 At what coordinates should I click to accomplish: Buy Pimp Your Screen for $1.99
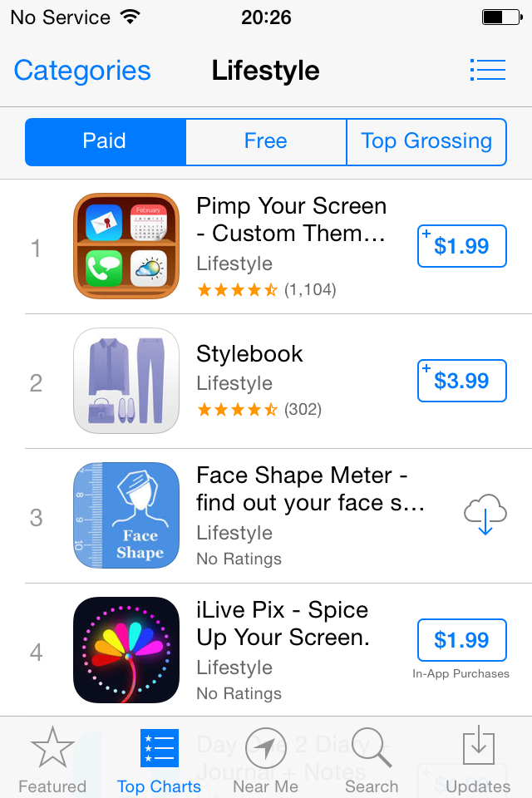461,246
